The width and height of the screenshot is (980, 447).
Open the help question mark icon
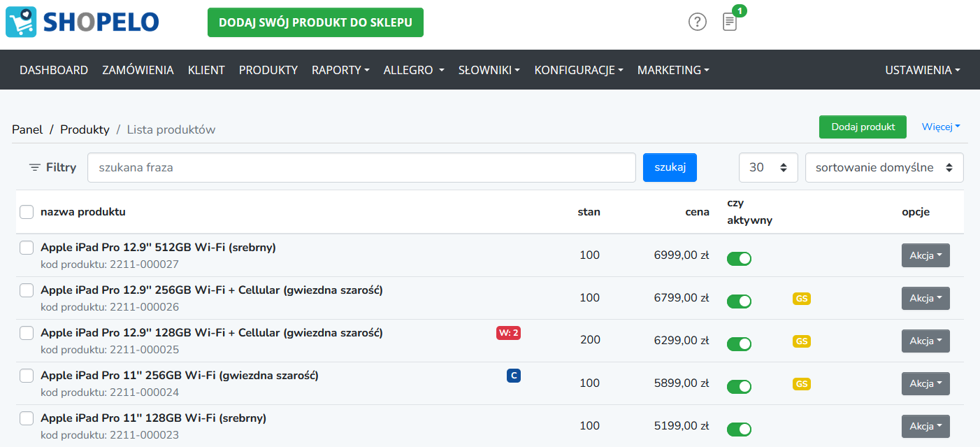pyautogui.click(x=698, y=22)
